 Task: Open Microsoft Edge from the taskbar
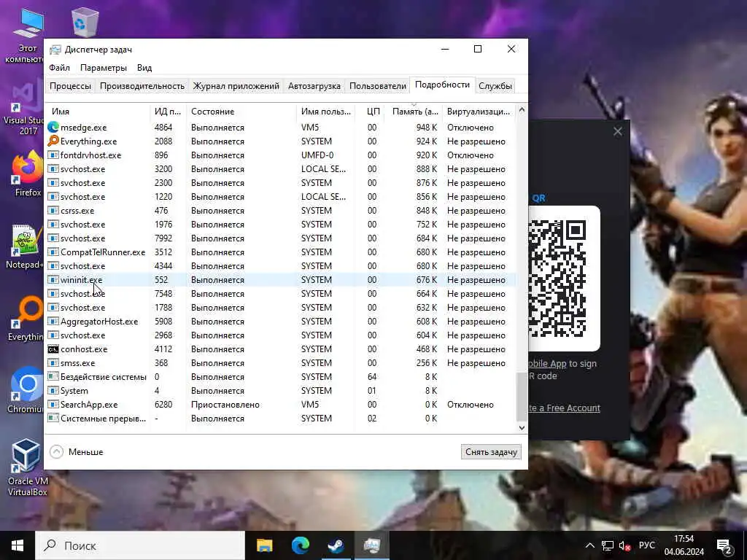[x=300, y=545]
